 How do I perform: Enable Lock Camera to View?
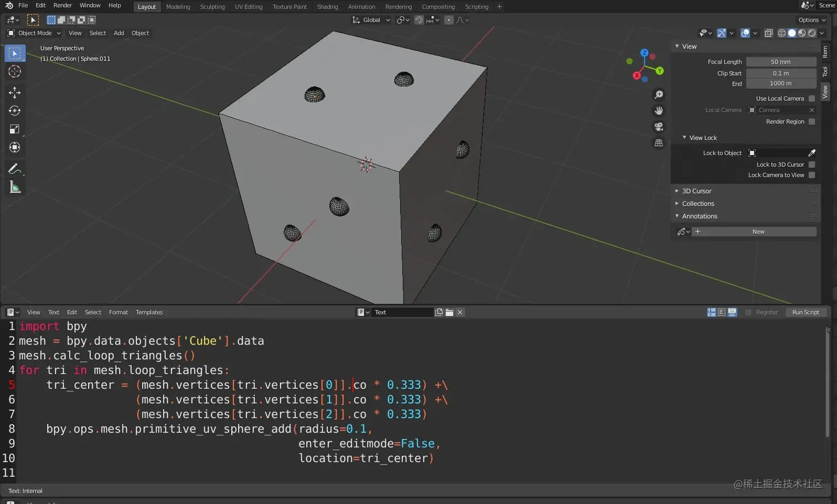812,175
